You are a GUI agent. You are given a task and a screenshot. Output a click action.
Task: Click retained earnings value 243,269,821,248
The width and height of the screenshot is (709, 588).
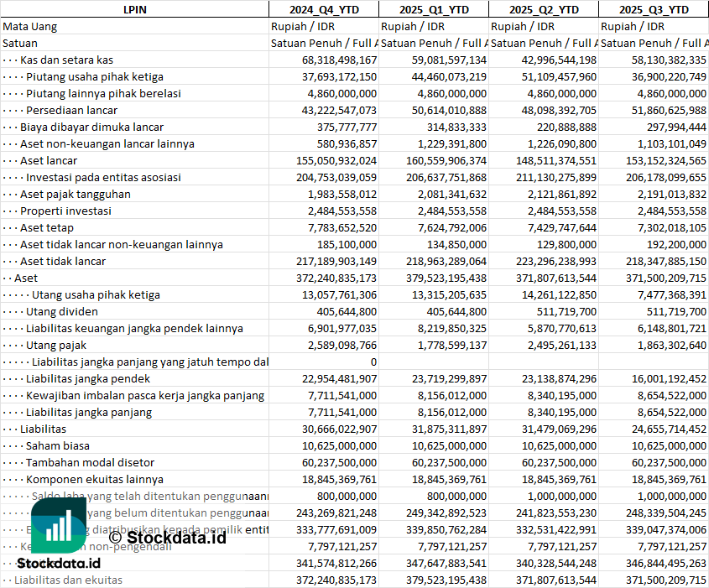pos(336,513)
